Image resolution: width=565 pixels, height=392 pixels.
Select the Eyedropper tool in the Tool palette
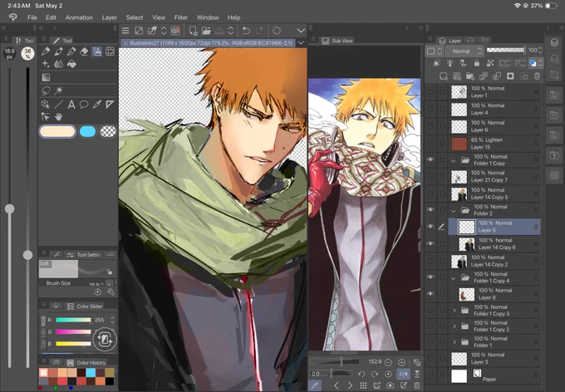(96, 105)
